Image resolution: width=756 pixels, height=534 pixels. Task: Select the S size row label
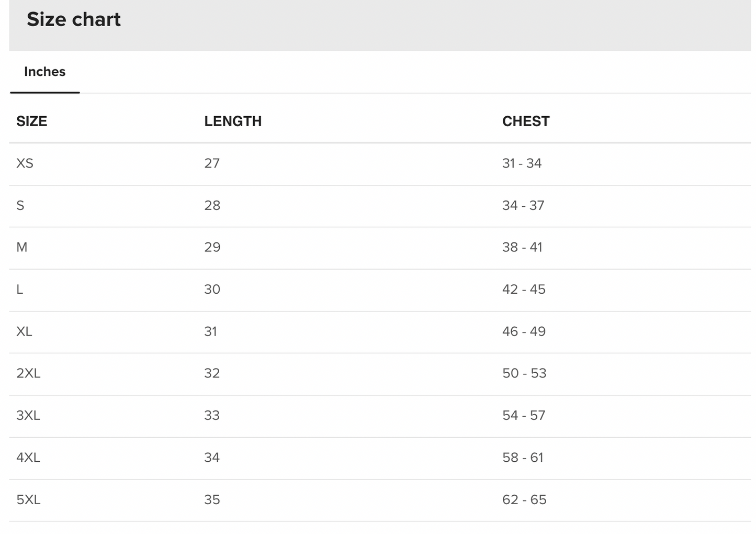pyautogui.click(x=20, y=205)
